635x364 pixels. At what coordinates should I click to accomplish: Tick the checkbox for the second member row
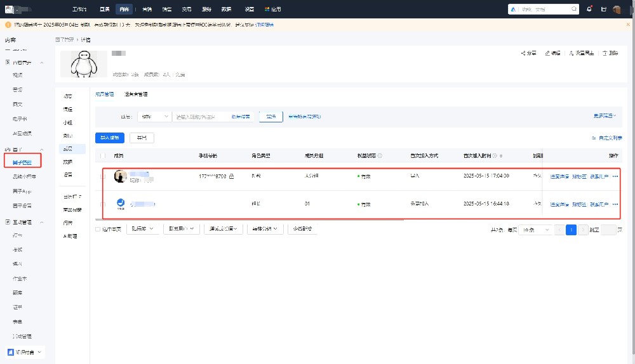pyautogui.click(x=102, y=204)
